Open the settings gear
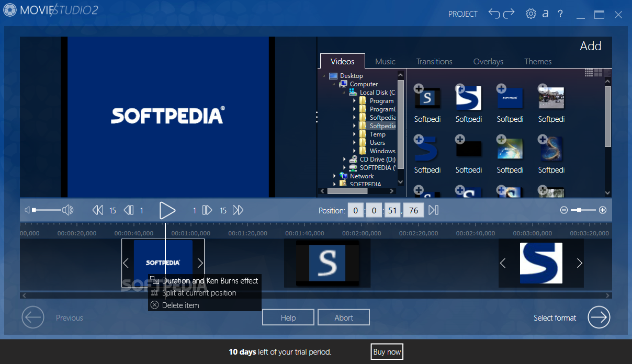This screenshot has width=632, height=364. (531, 14)
